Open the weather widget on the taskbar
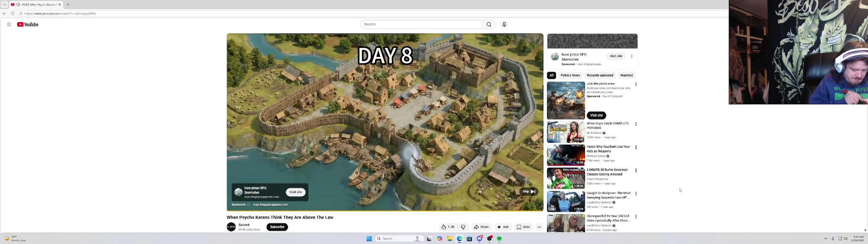This screenshot has height=244, width=868. pyautogui.click(x=15, y=239)
